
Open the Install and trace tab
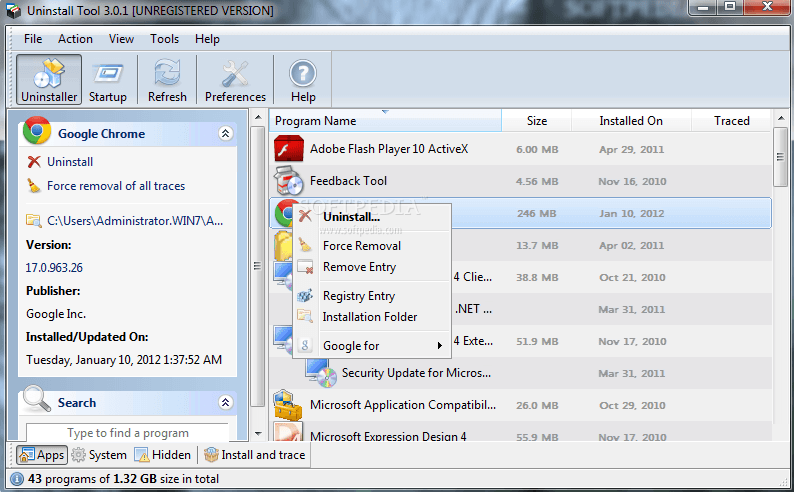pos(254,455)
